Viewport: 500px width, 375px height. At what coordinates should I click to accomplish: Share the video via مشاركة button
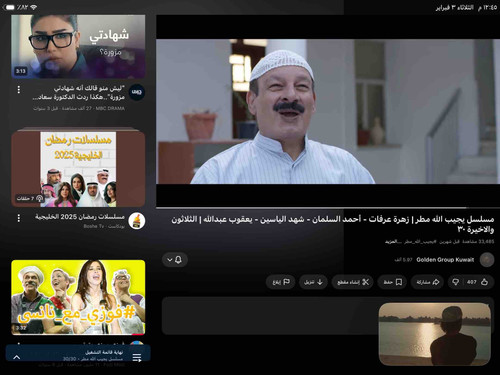tap(428, 282)
